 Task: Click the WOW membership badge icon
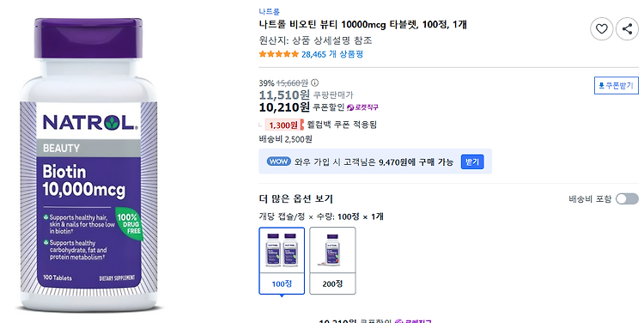click(279, 161)
